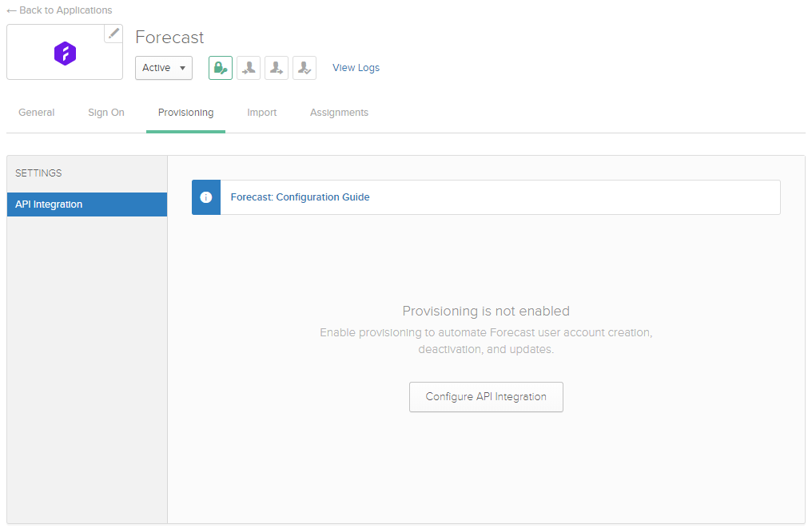Screen dimensions: 812x532
Task: Open View Logs link
Action: [x=356, y=68]
